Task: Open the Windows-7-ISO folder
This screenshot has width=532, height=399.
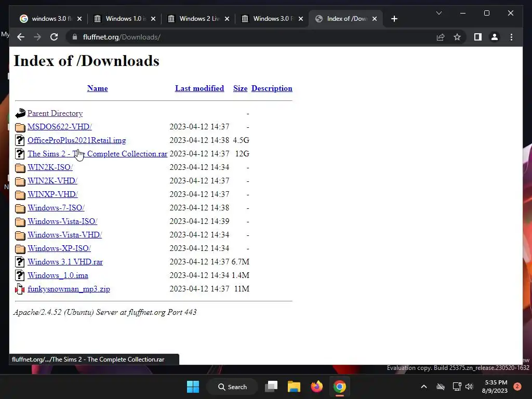Action: click(x=56, y=208)
